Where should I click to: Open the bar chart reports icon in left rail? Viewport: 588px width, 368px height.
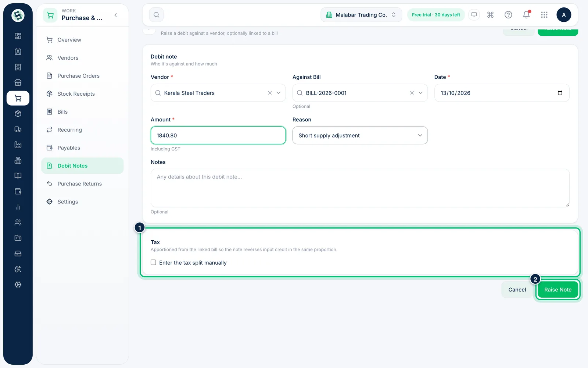[18, 207]
